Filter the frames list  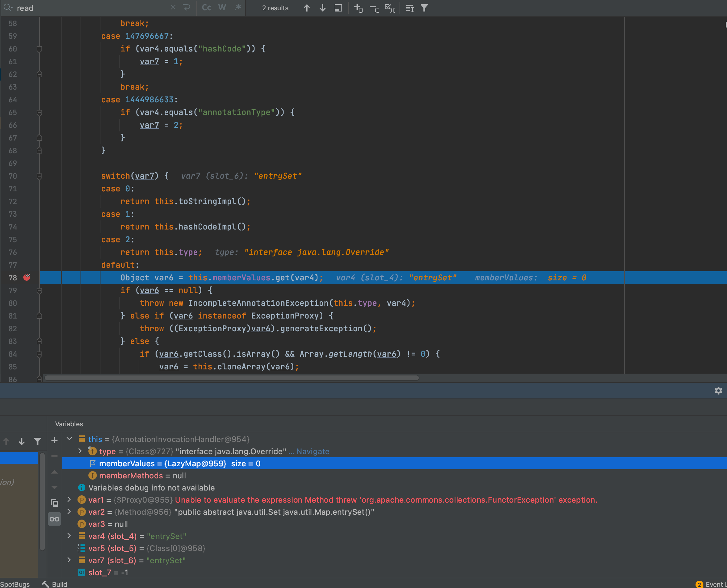(38, 441)
